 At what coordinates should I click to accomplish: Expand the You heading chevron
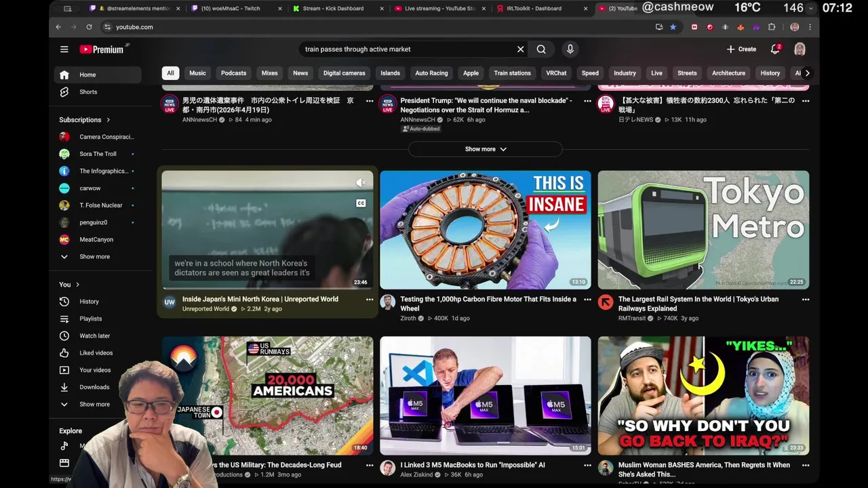[x=77, y=285]
